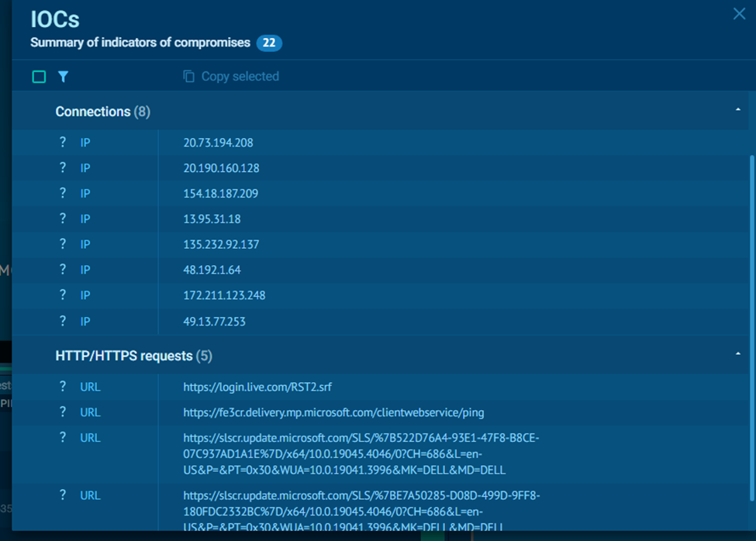The width and height of the screenshot is (756, 541).
Task: Select IP address 49.13.77.253
Action: (x=215, y=322)
